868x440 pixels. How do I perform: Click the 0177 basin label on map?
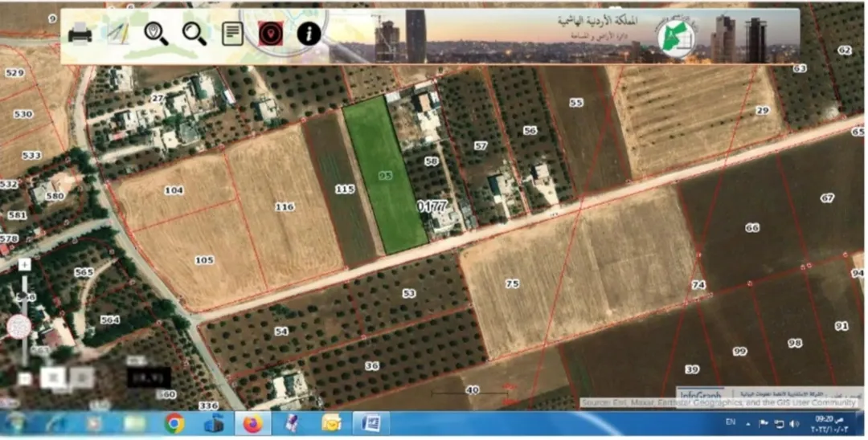point(432,206)
